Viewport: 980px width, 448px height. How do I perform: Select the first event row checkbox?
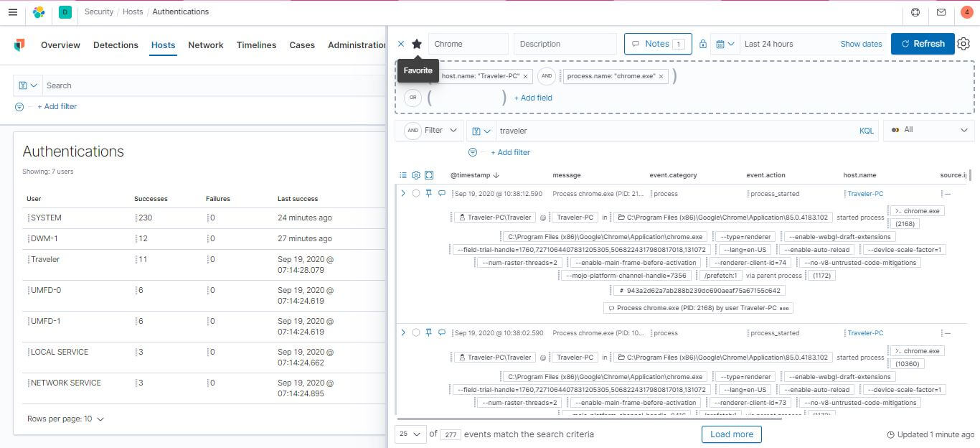[416, 193]
